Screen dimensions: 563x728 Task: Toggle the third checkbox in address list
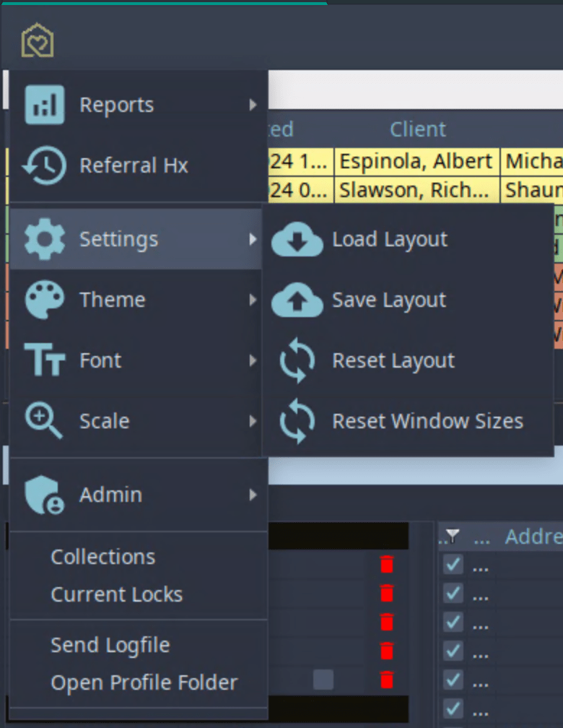click(x=453, y=622)
